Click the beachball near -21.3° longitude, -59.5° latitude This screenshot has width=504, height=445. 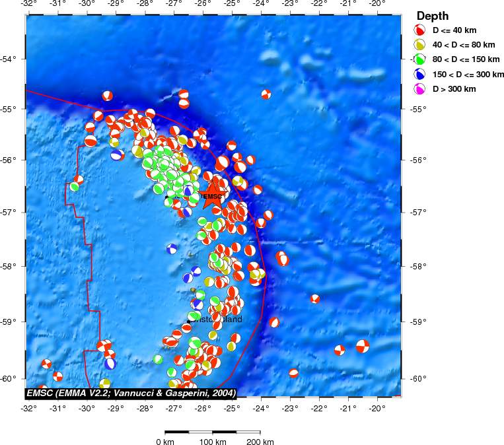pyautogui.click(x=340, y=350)
